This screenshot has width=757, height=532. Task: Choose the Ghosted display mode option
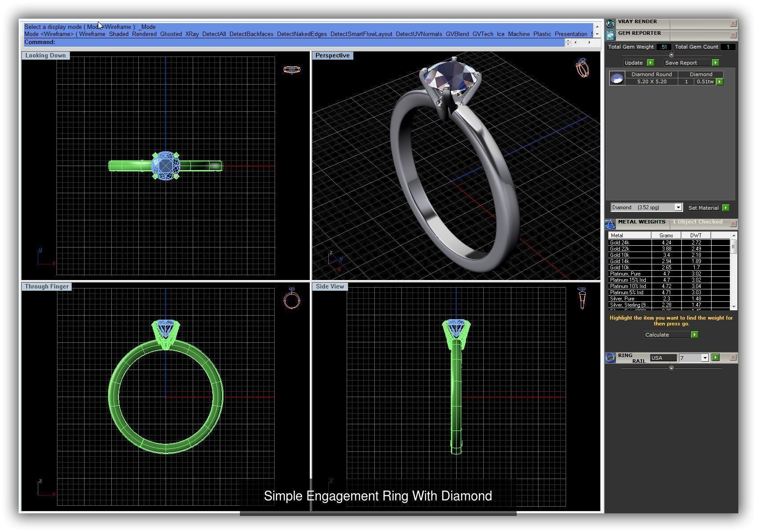click(171, 34)
